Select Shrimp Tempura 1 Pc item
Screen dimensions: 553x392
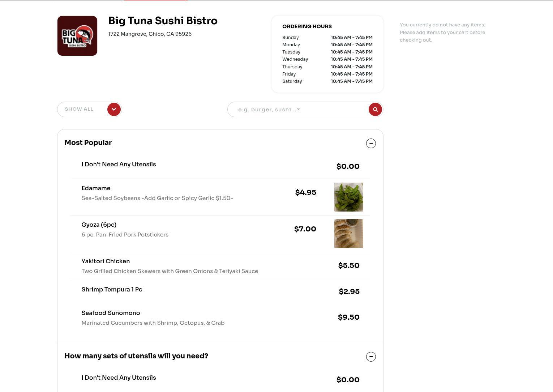(220, 291)
